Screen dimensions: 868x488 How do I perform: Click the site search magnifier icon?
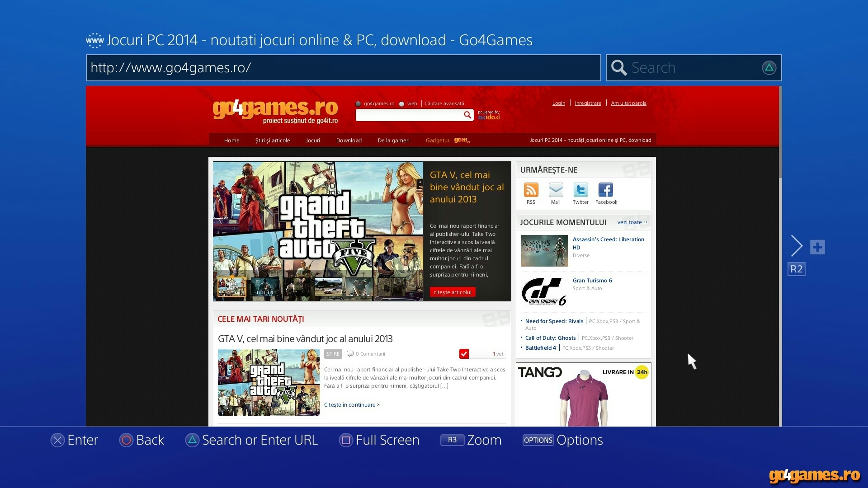point(467,115)
